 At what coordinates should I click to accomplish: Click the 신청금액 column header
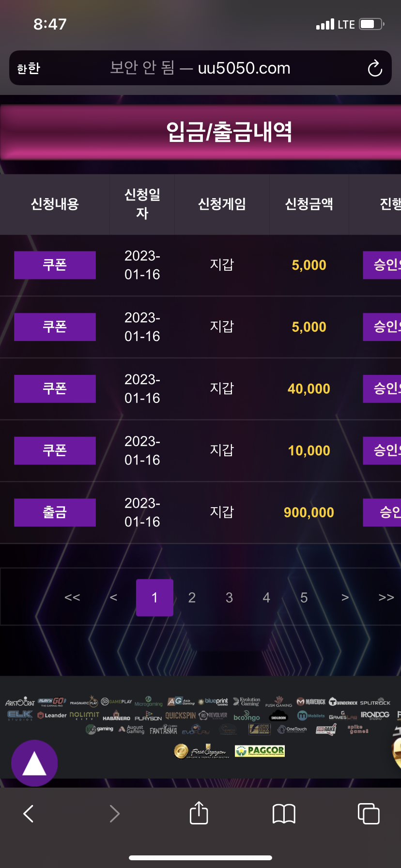pos(309,204)
